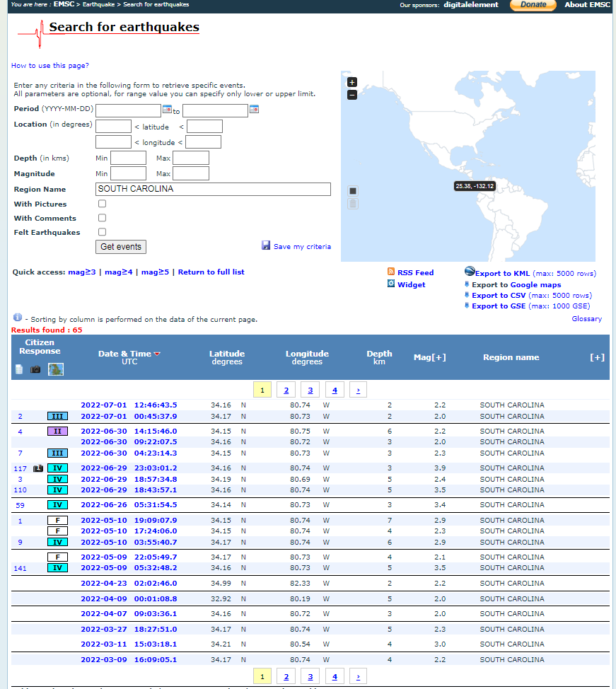Zoom in on the map with the plus button
The image size is (616, 689).
point(352,82)
